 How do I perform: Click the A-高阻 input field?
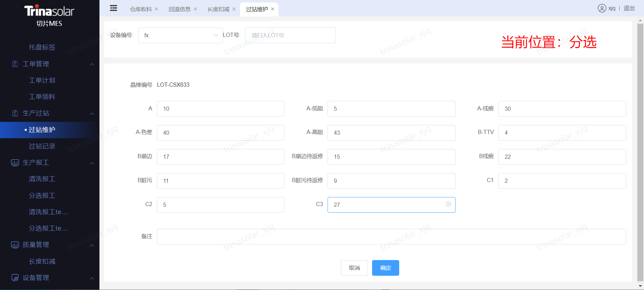(392, 133)
